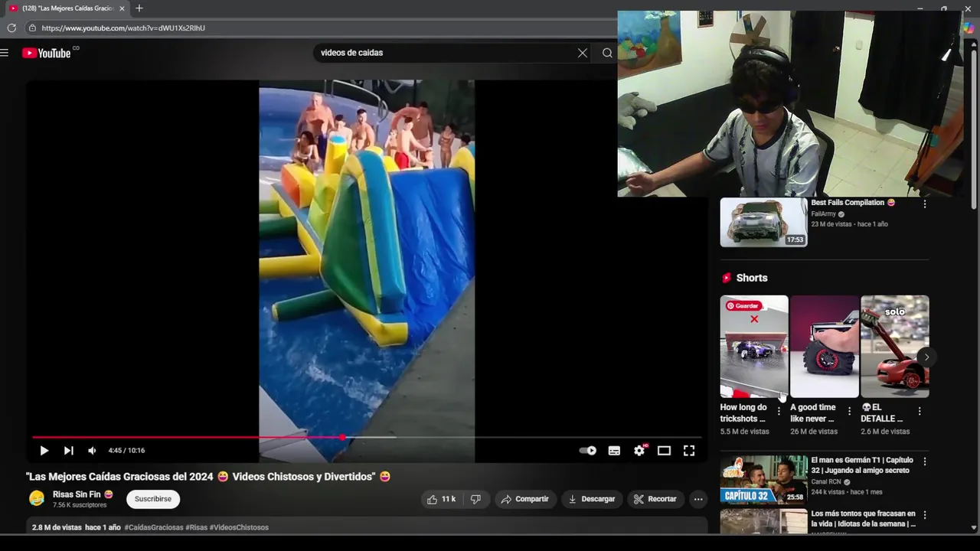This screenshot has height=551, width=980.
Task: Open options for "El man es Germán"
Action: pos(925,461)
